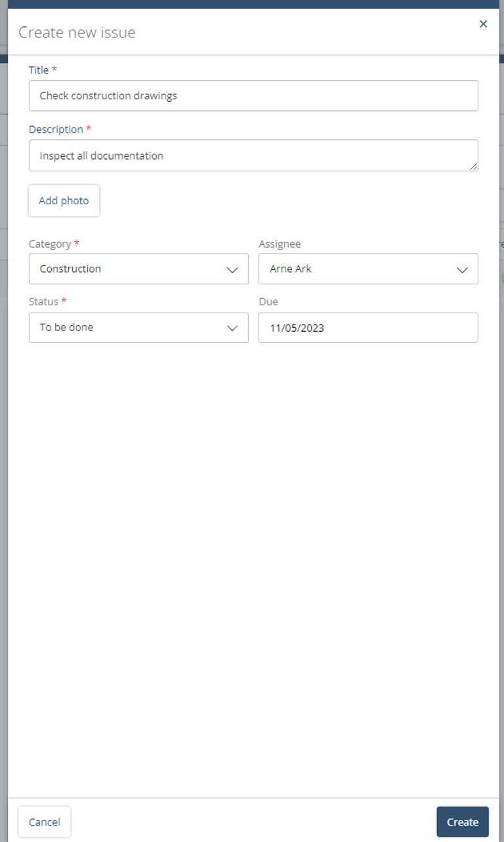This screenshot has height=842, width=504.
Task: Create the issue with the Create button
Action: (463, 822)
